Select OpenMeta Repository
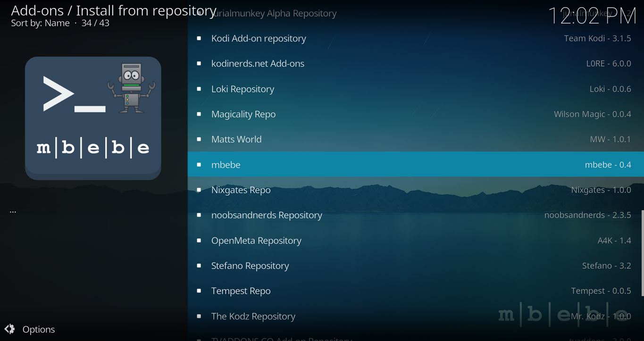 point(256,241)
